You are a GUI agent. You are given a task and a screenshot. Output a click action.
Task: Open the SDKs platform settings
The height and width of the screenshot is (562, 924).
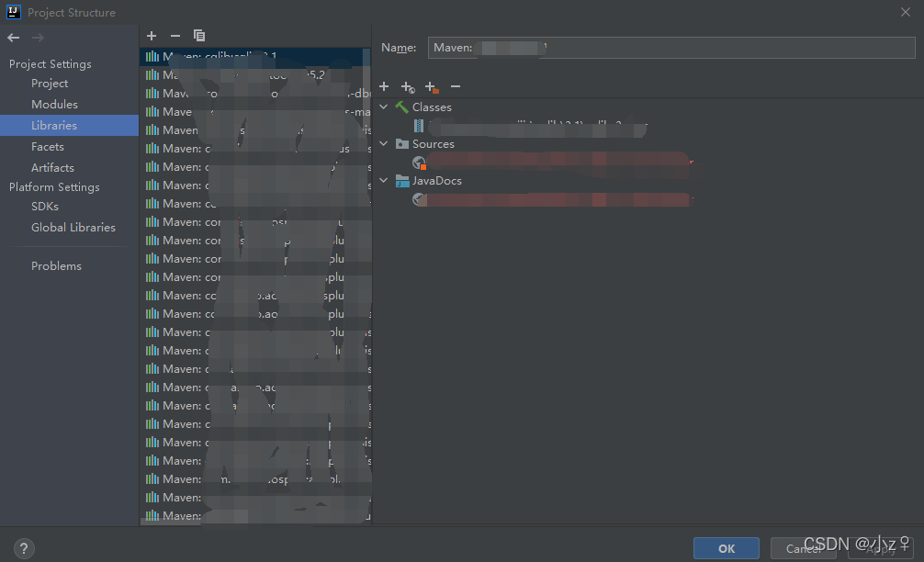(45, 207)
